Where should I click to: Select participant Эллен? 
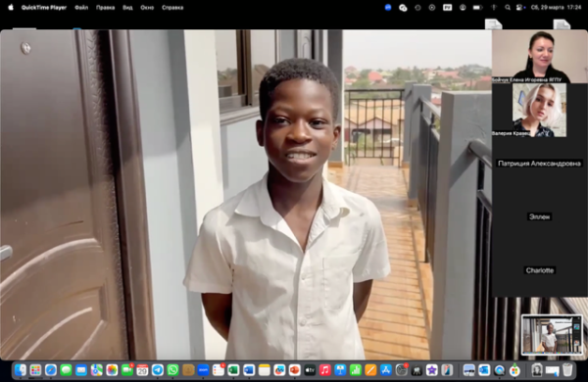coord(539,216)
